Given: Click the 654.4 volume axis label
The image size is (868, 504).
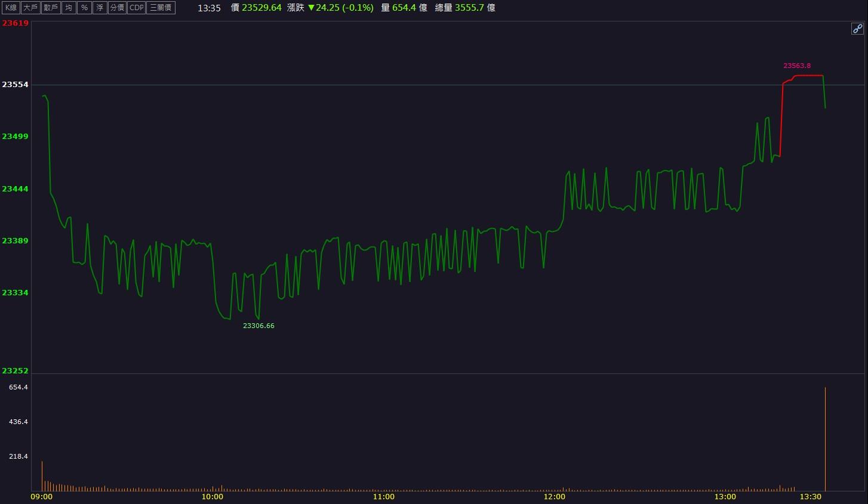Looking at the screenshot, I should click(18, 387).
